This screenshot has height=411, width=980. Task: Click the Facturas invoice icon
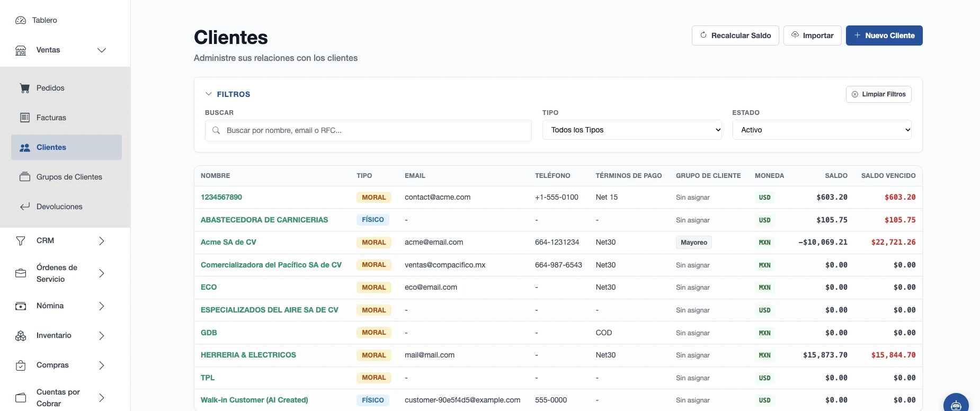click(25, 118)
